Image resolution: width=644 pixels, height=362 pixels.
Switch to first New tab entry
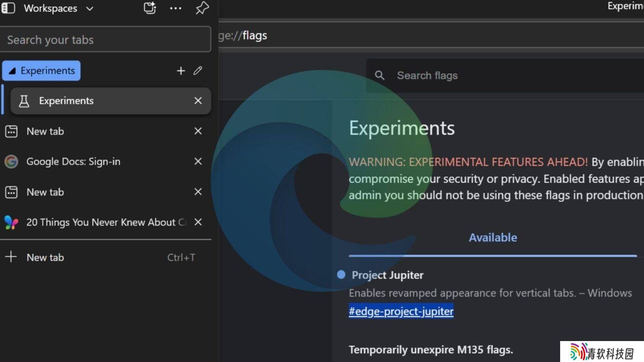[x=106, y=131]
